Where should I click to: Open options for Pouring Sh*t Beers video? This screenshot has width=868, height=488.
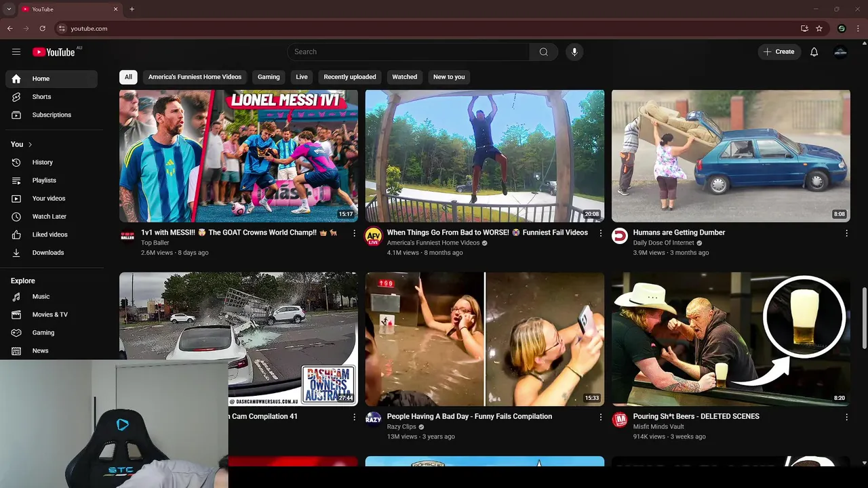(846, 417)
